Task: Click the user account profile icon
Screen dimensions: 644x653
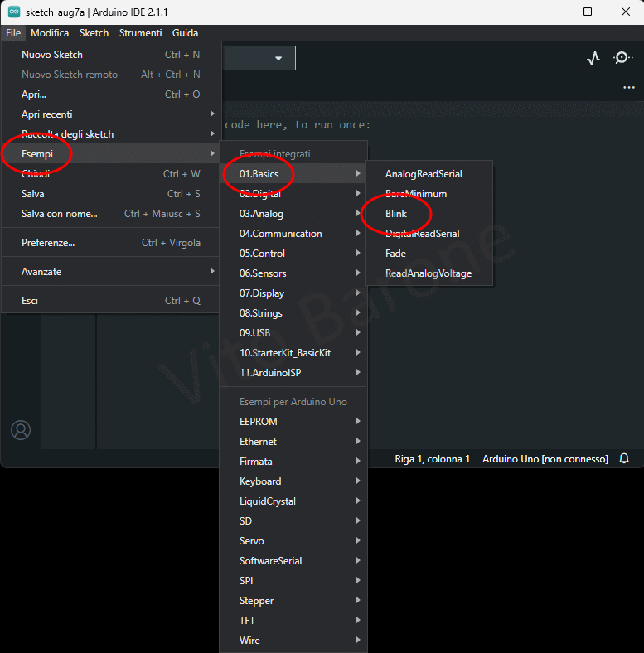Action: point(21,430)
